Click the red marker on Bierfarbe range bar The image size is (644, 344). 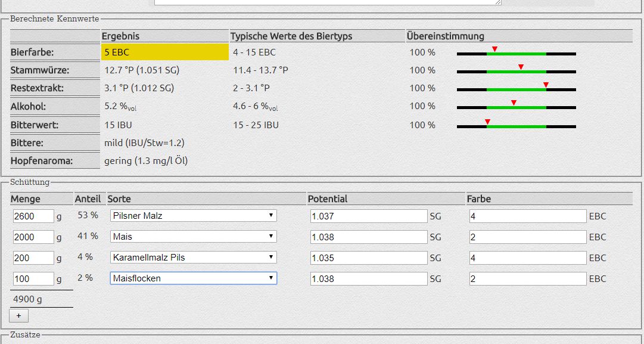494,49
